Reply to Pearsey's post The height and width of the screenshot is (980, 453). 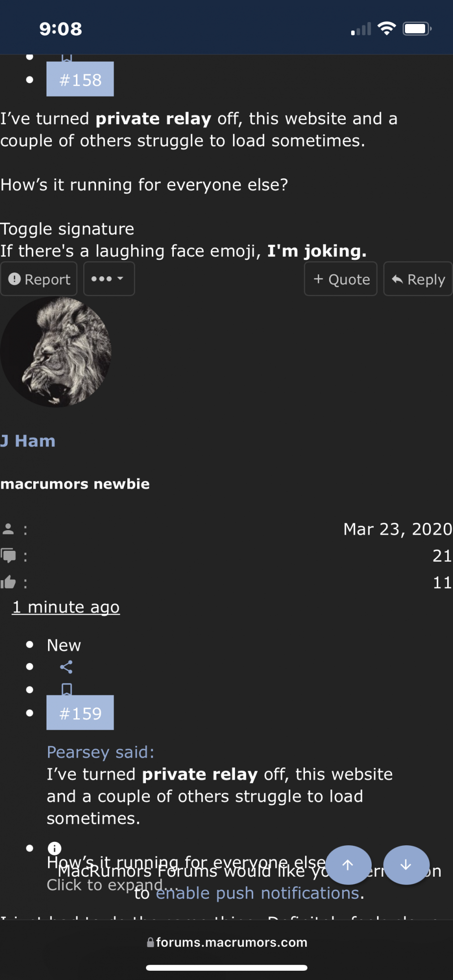[x=418, y=279]
